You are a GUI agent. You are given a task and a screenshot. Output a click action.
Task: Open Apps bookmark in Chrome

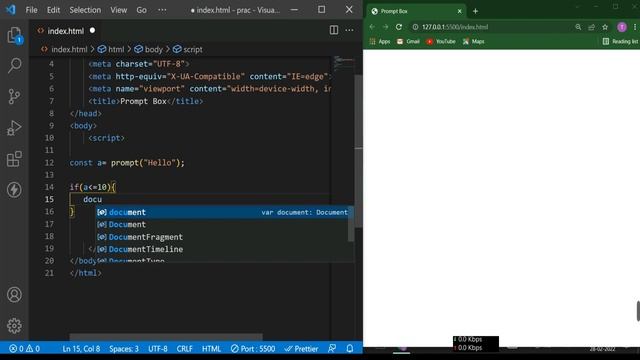pyautogui.click(x=380, y=41)
